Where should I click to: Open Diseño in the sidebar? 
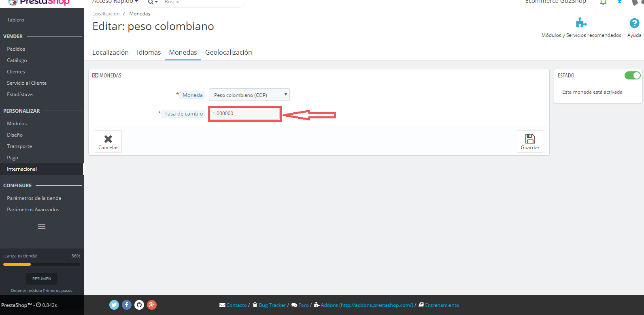tap(15, 135)
